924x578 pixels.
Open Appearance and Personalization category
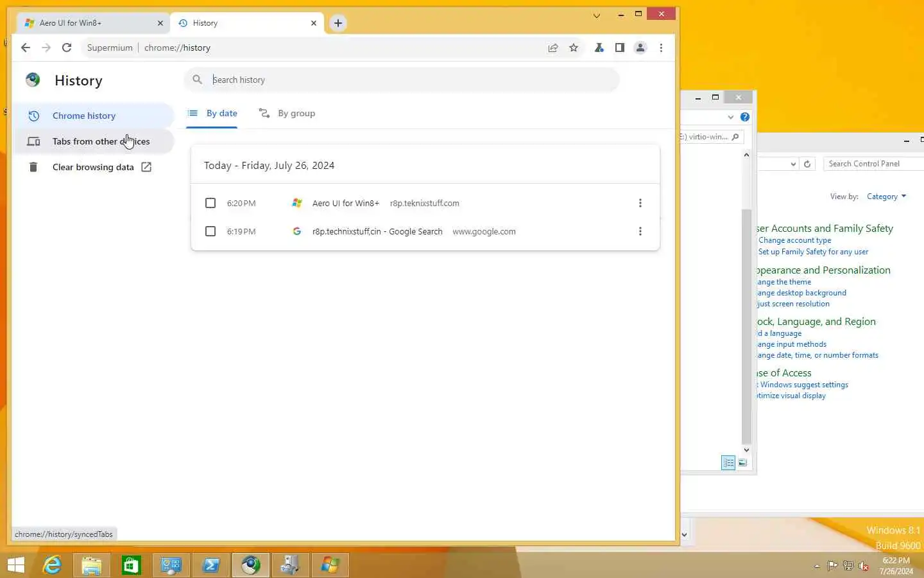pos(823,270)
